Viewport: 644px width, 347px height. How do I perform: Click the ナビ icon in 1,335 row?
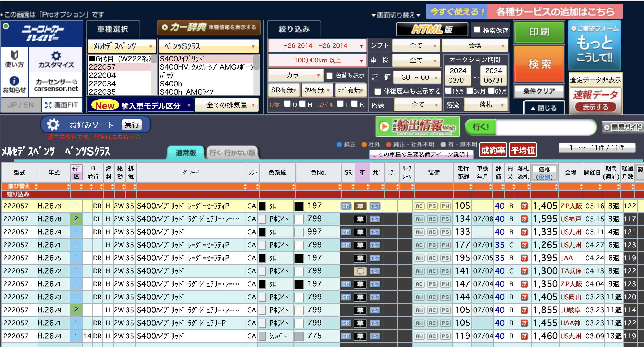[x=375, y=232]
